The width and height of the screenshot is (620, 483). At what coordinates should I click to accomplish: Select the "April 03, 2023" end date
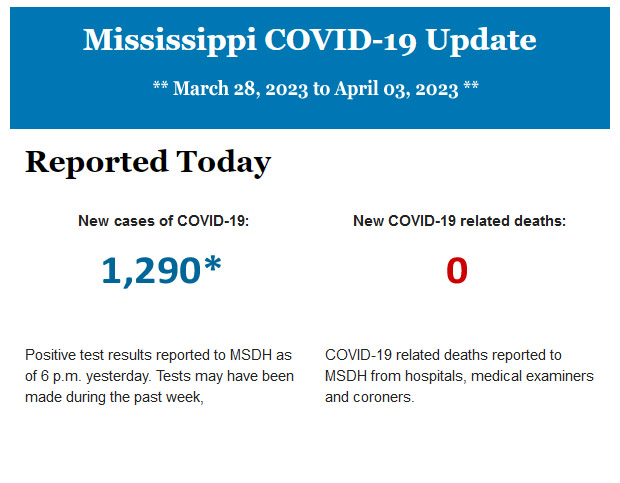click(x=397, y=88)
